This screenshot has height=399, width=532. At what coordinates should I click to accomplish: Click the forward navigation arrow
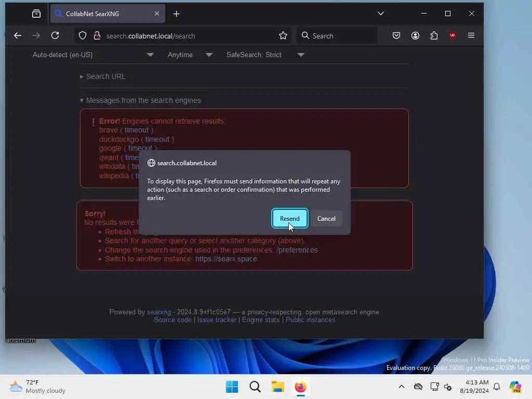coord(36,36)
